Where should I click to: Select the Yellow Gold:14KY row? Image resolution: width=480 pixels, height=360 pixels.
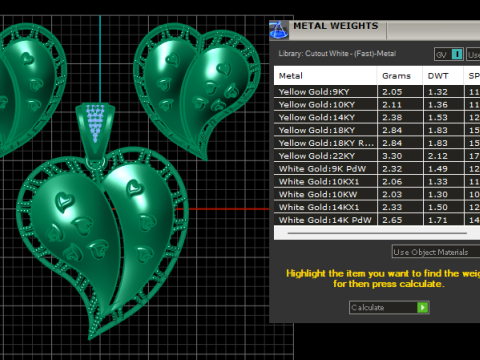377,117
